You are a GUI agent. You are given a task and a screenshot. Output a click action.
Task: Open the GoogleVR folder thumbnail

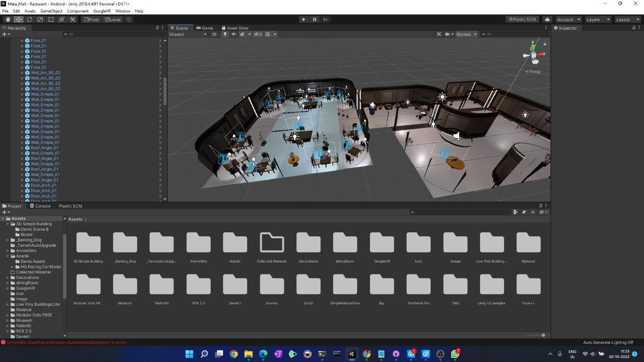point(382,243)
